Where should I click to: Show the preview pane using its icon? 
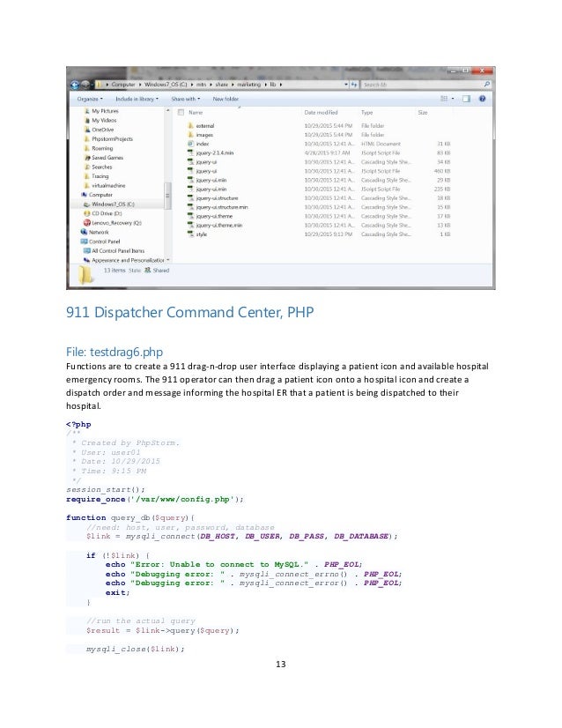(x=466, y=99)
